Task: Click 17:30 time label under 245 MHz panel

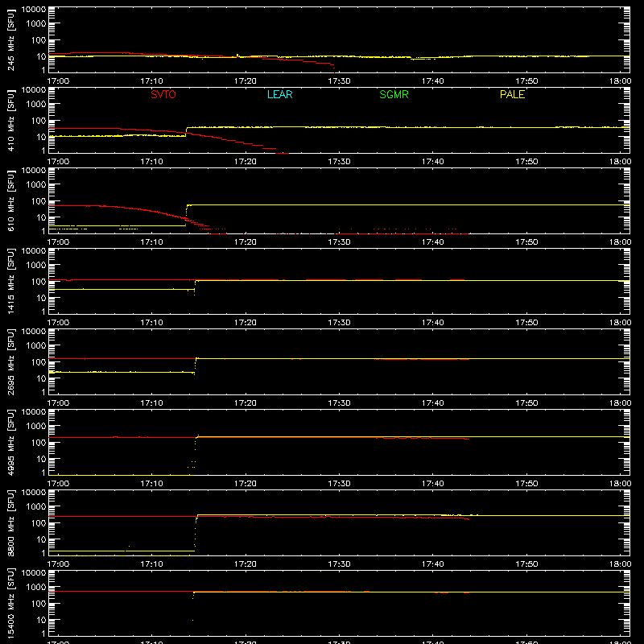Action: 339,81
